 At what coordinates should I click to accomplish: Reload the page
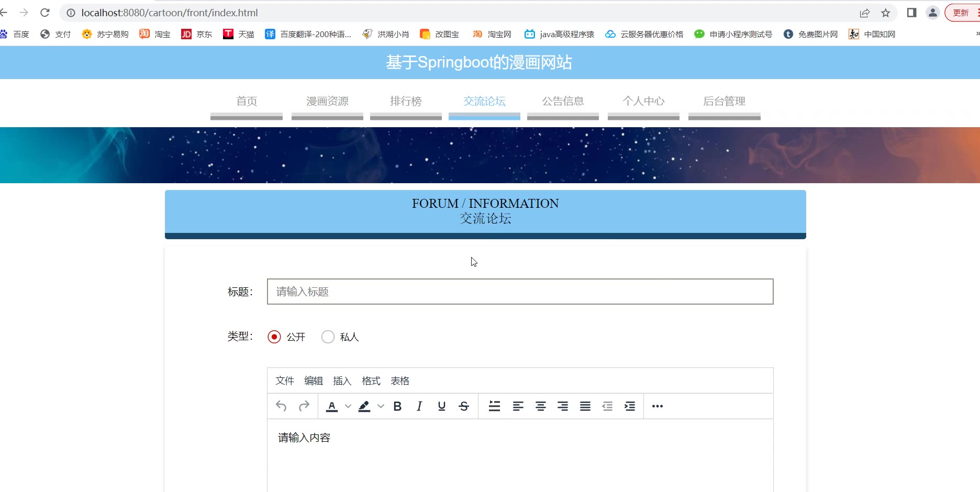coord(45,13)
